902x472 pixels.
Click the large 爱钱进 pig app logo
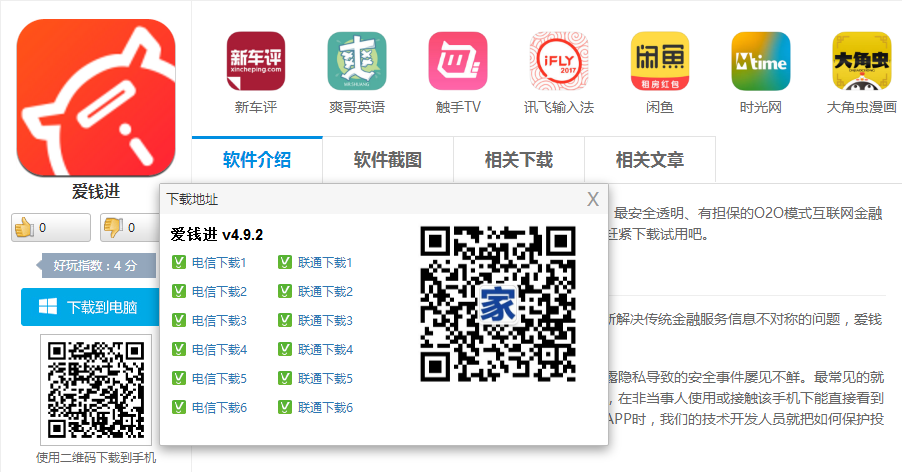point(96,97)
